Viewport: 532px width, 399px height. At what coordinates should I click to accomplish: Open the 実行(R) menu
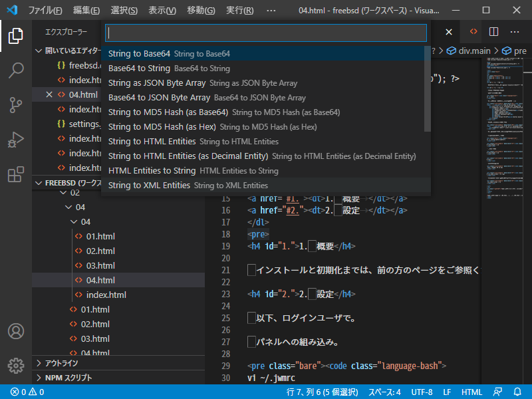pyautogui.click(x=239, y=11)
